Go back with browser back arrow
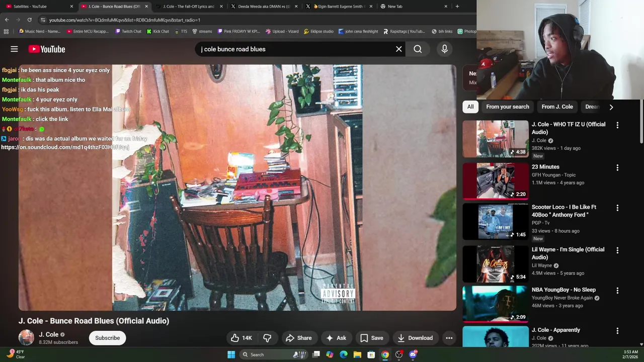644x362 pixels. coord(7,20)
